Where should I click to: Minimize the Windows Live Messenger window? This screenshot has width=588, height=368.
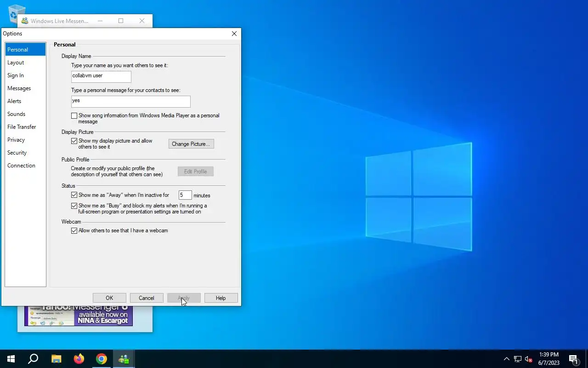100,21
